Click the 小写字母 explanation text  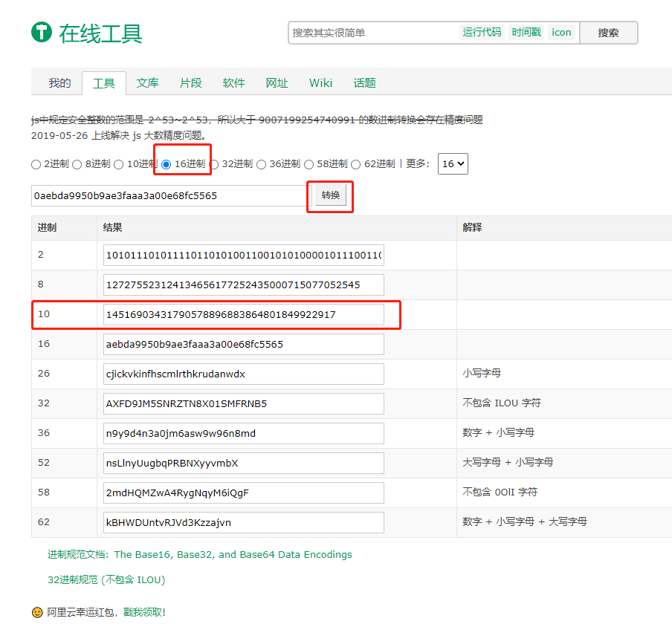482,374
